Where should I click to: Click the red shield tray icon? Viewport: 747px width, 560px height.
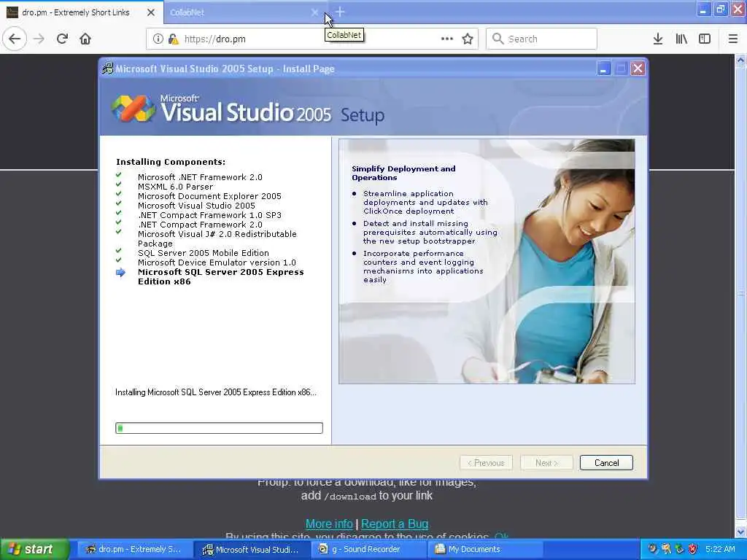[x=693, y=549]
